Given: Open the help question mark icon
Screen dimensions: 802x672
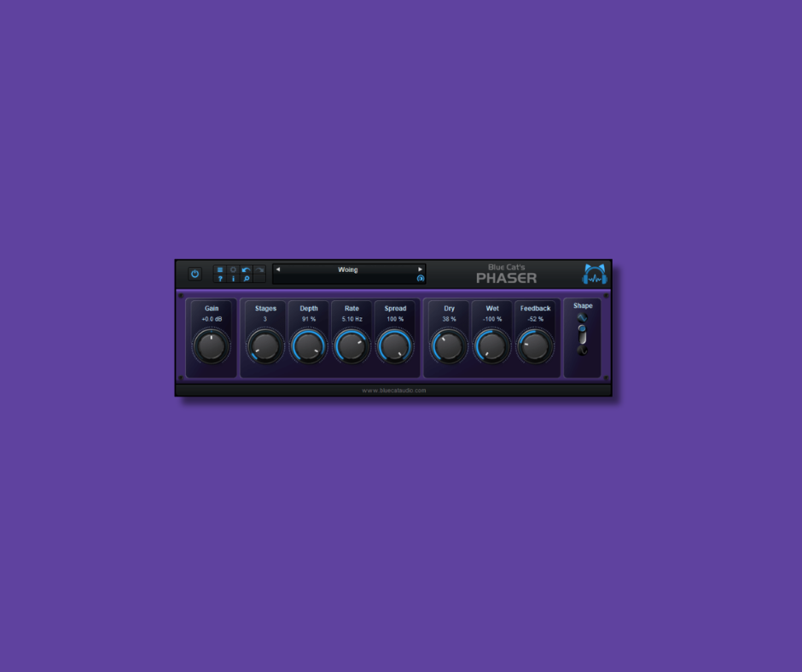Looking at the screenshot, I should [220, 279].
